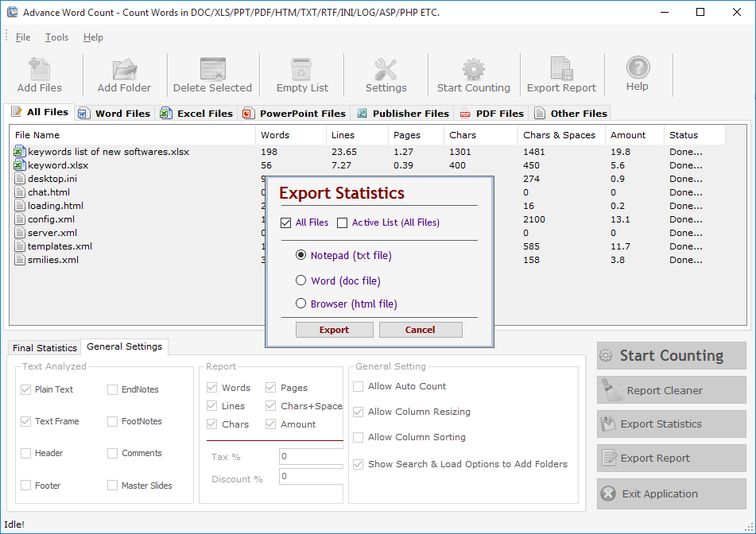This screenshot has width=756, height=534.
Task: Select Word (doc file) export format
Action: coord(300,280)
